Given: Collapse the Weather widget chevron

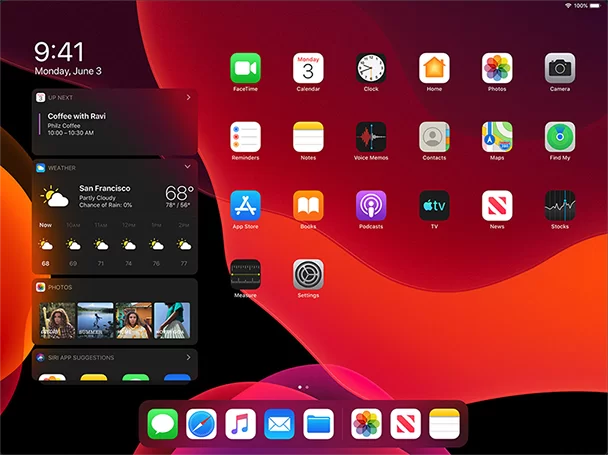Looking at the screenshot, I should (188, 167).
